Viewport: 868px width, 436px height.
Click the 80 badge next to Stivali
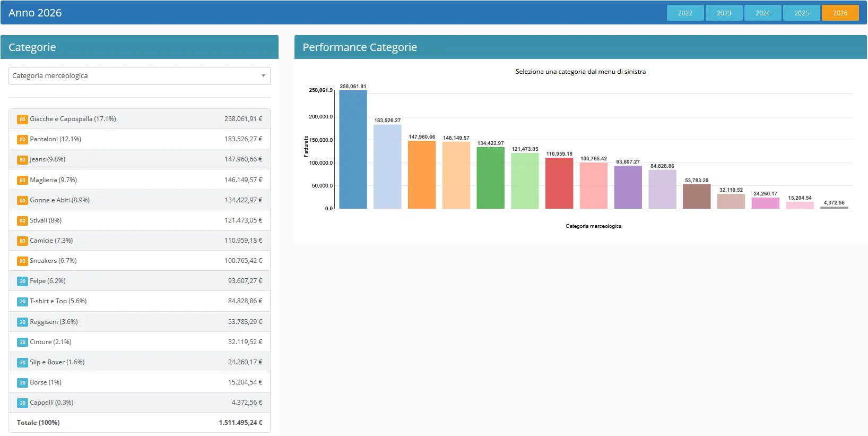(22, 221)
